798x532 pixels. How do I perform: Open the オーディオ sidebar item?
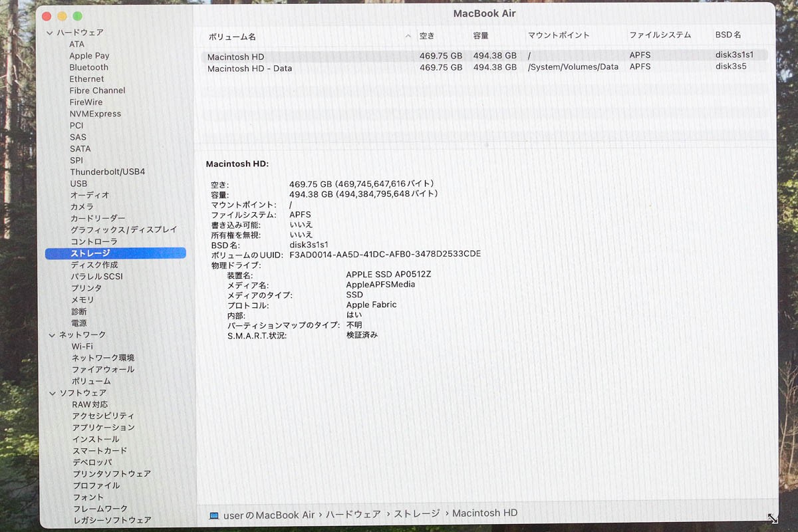tap(90, 195)
